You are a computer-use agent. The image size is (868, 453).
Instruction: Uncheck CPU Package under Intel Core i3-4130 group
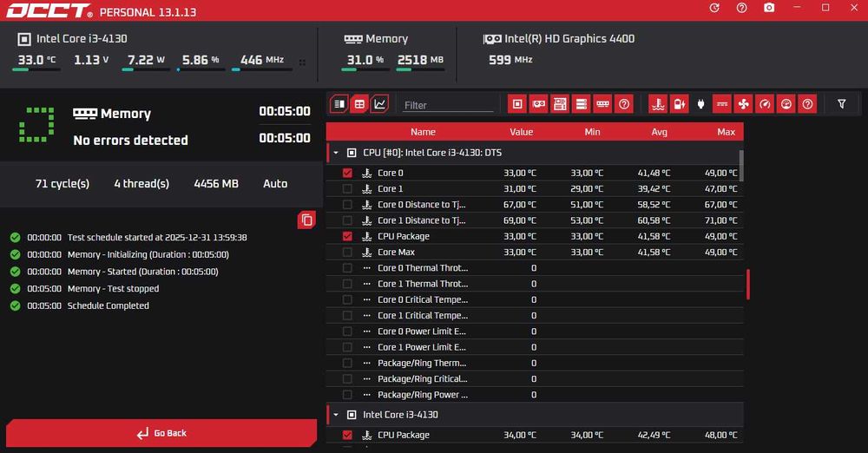pos(347,436)
